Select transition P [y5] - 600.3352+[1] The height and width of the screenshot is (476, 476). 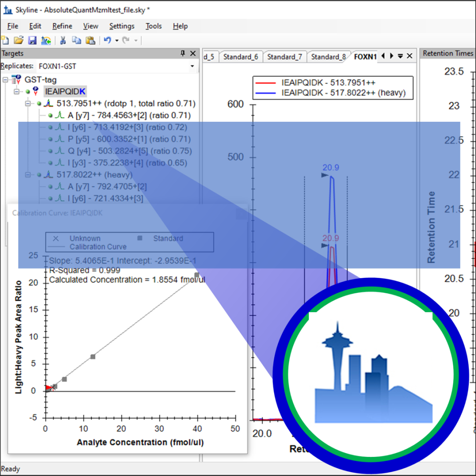pos(129,139)
